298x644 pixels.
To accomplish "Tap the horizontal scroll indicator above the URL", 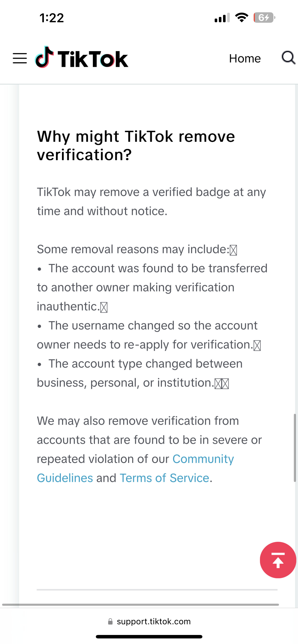I will (140, 605).
